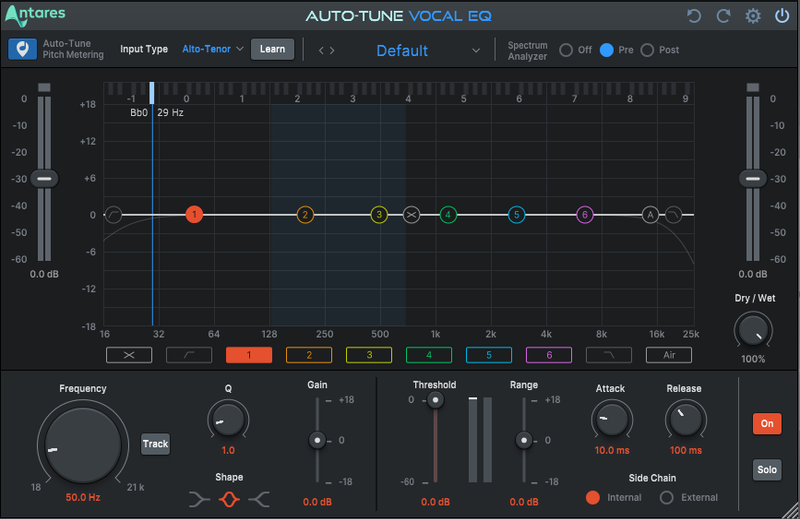Go to previous preset arrow
Image resolution: width=800 pixels, height=519 pixels.
tap(321, 50)
